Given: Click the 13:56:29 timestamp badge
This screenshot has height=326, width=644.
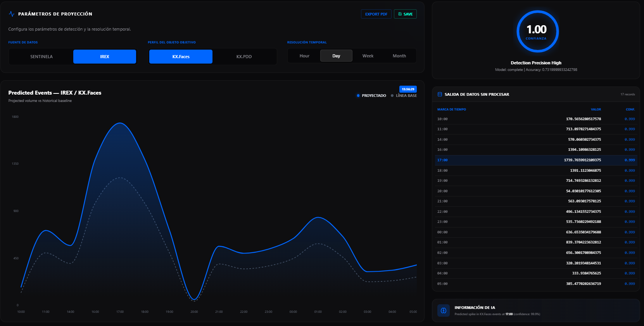Looking at the screenshot, I should pos(408,89).
